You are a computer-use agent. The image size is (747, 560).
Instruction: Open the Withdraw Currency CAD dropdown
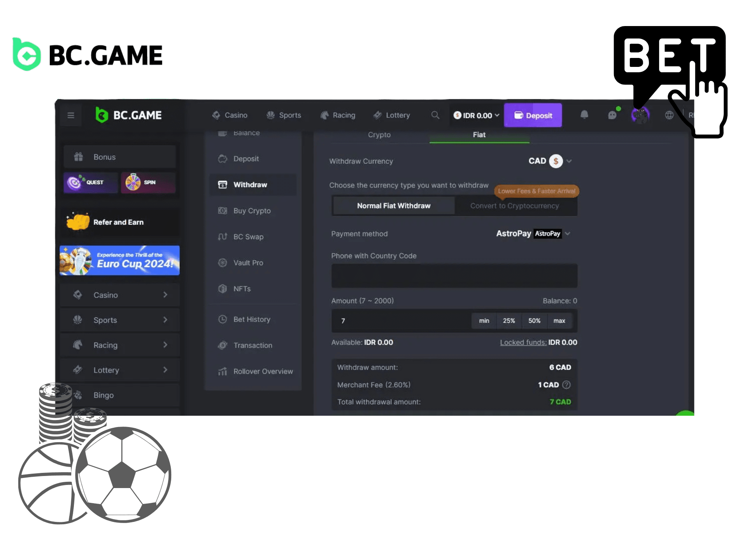(550, 161)
